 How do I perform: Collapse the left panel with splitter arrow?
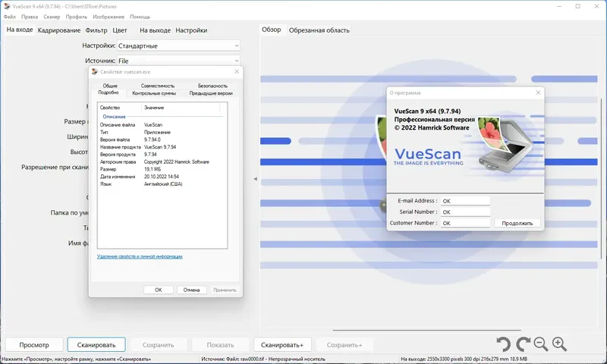[x=255, y=179]
